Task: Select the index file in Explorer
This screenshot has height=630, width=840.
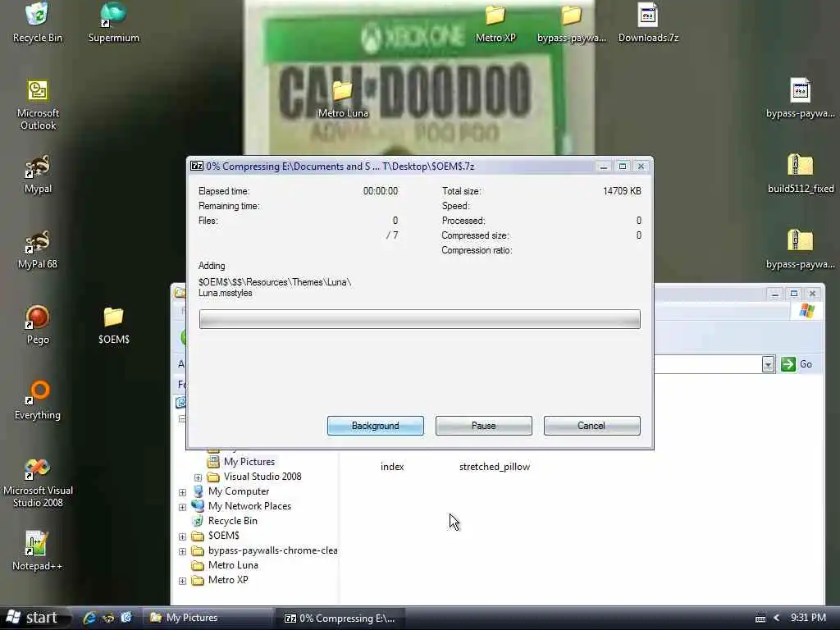Action: [x=392, y=467]
